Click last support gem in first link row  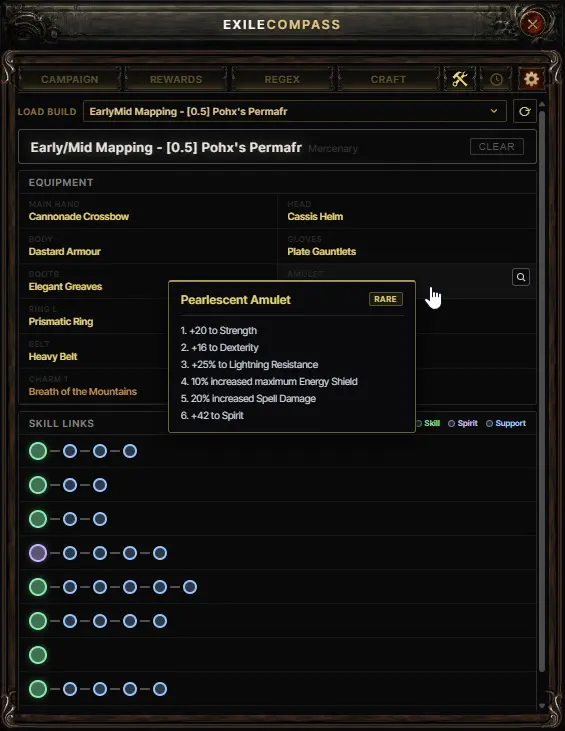coord(130,451)
